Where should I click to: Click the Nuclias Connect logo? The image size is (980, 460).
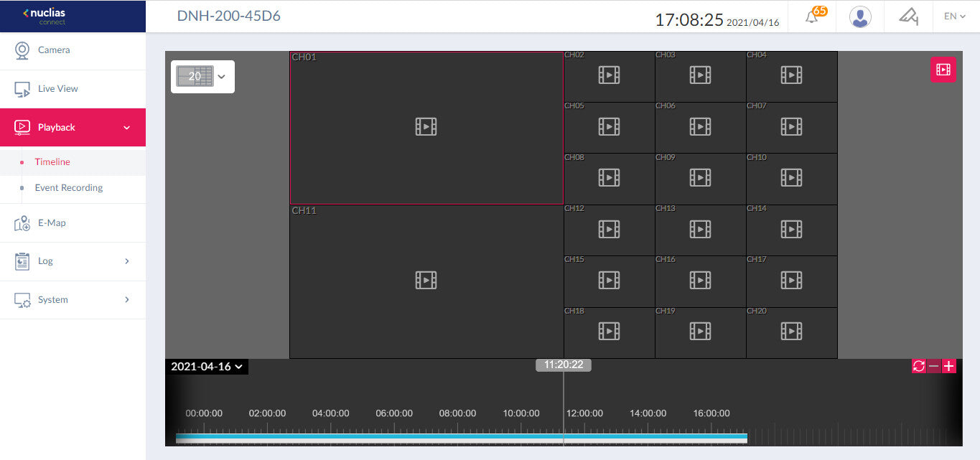click(x=45, y=16)
